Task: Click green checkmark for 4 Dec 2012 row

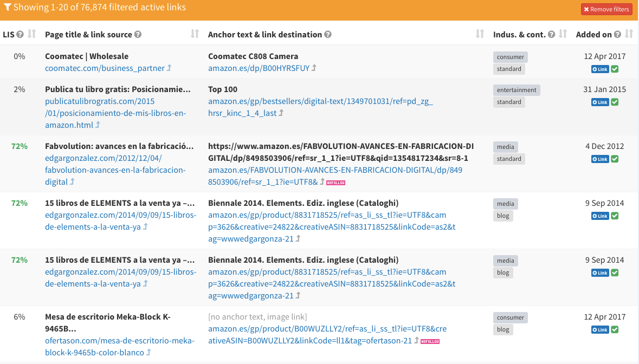Action: point(615,159)
